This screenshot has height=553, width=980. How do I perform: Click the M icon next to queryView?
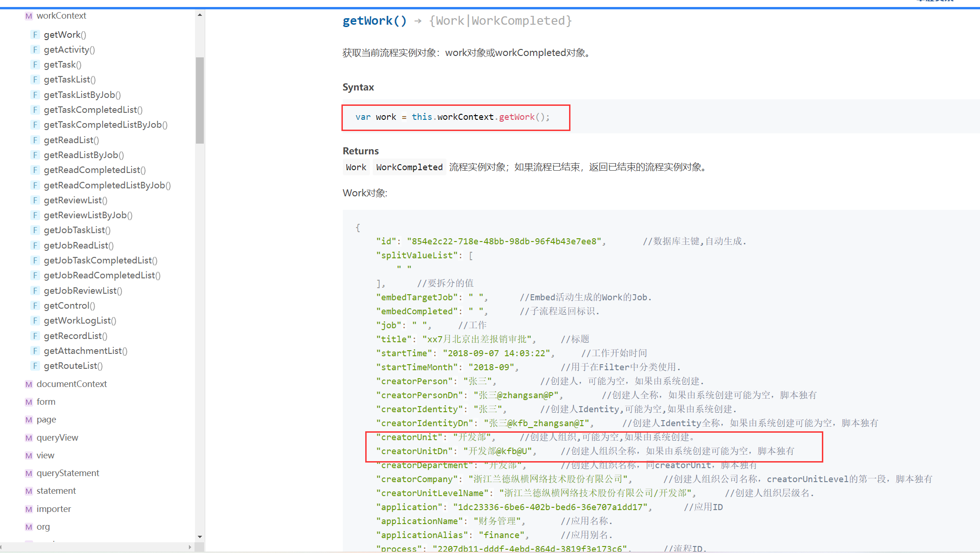pos(29,438)
